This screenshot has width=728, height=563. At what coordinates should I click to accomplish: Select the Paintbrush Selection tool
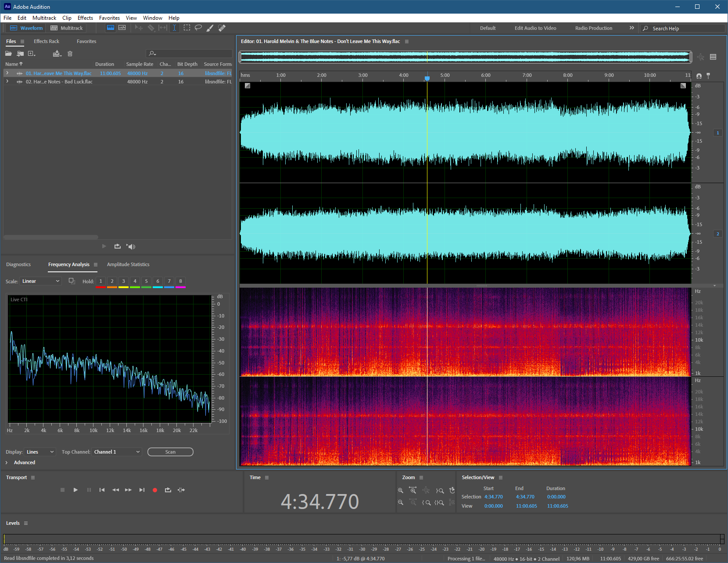click(210, 28)
